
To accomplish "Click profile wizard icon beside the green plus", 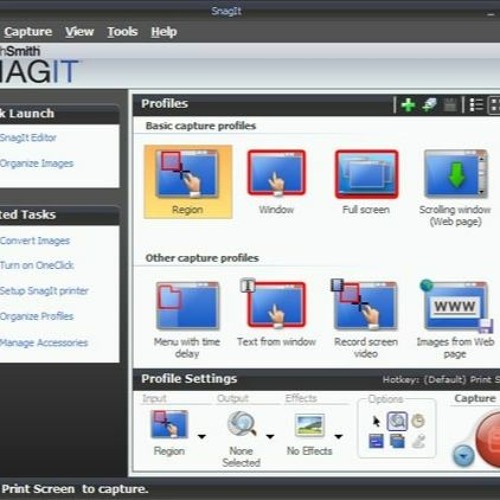I will (x=429, y=105).
